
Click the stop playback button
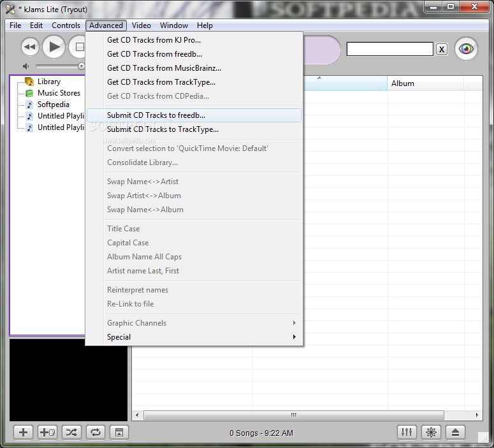[x=78, y=47]
